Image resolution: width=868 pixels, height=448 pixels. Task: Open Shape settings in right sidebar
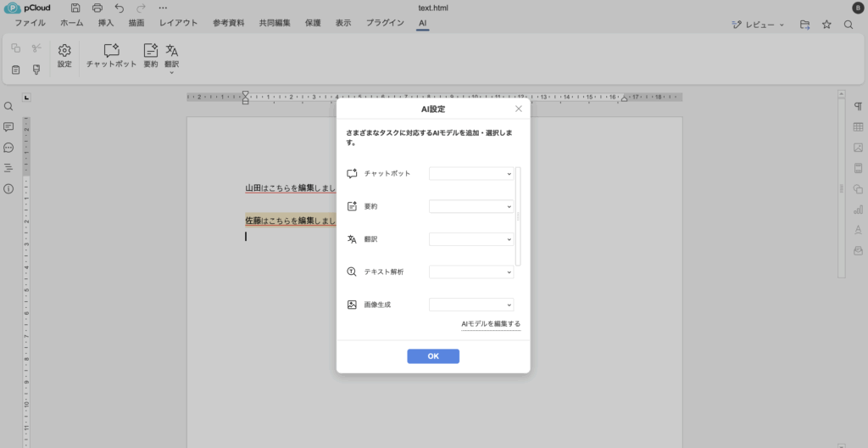(x=858, y=189)
